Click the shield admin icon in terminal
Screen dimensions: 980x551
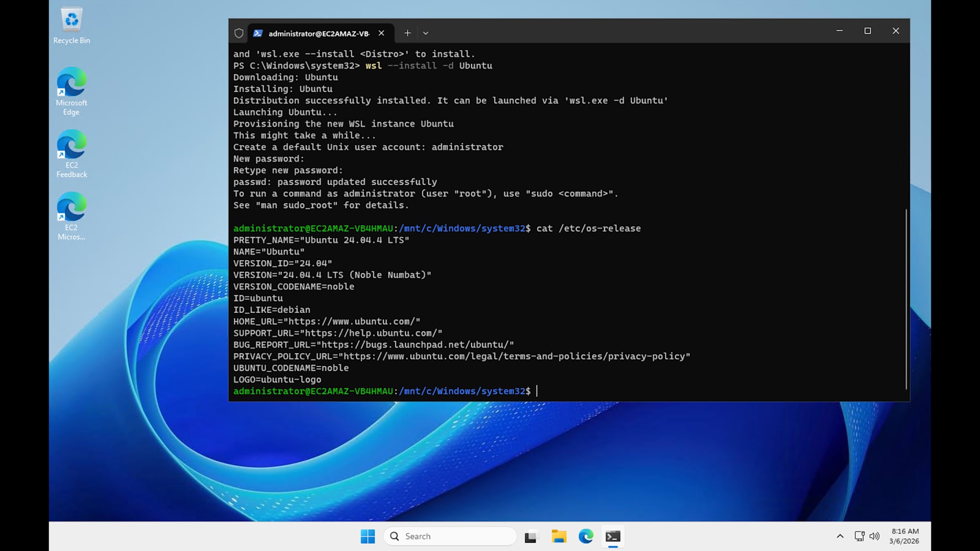tap(239, 33)
